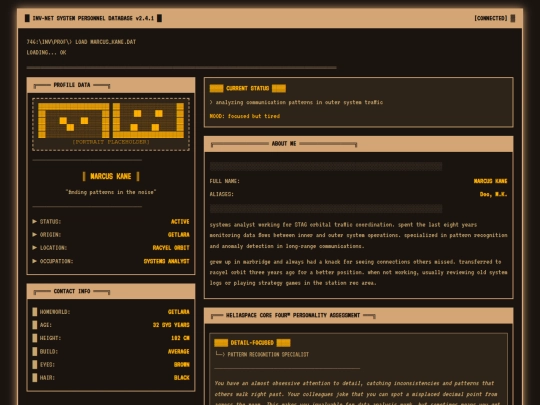Click the HEIGHT row block marker

point(35,338)
